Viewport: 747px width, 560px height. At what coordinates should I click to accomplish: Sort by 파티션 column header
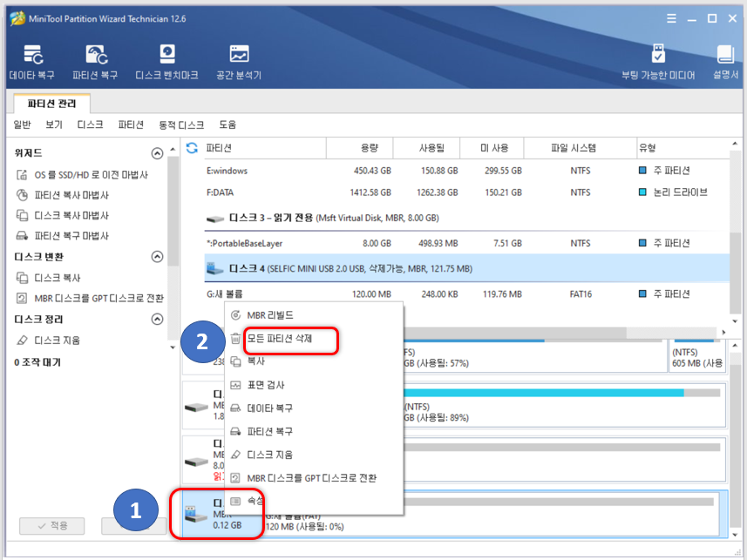click(x=265, y=148)
